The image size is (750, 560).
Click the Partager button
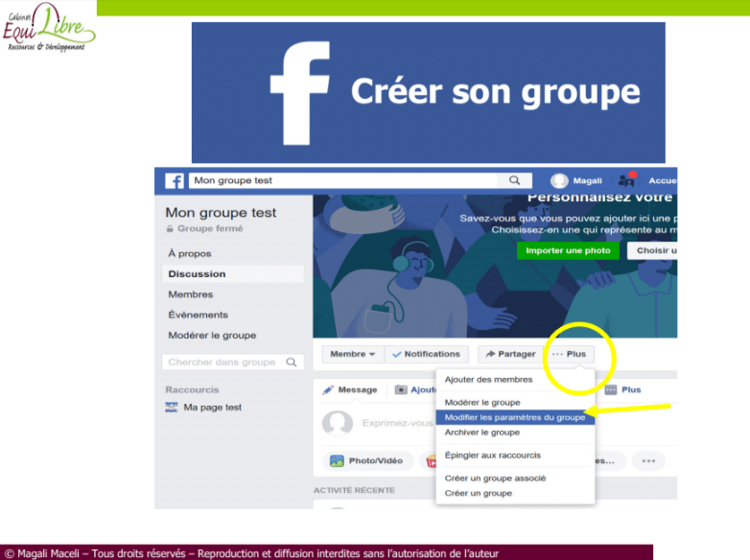(510, 354)
